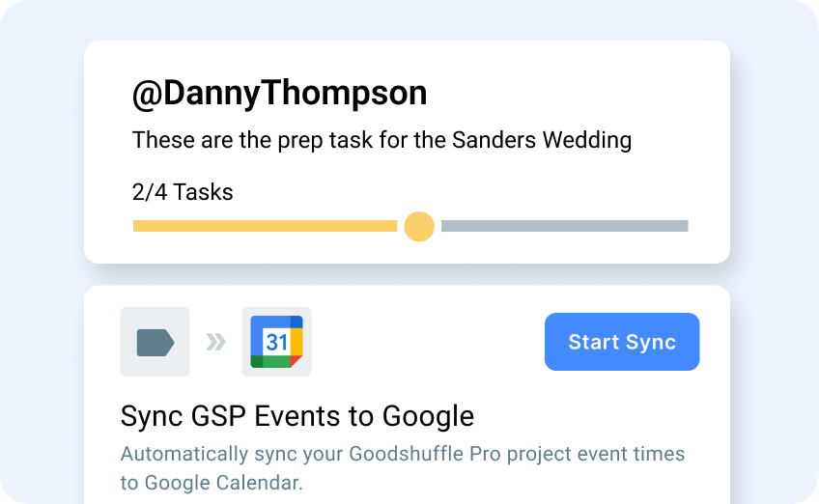Click the double chevron arrows icon
Screen dimensions: 819x504
[215, 342]
